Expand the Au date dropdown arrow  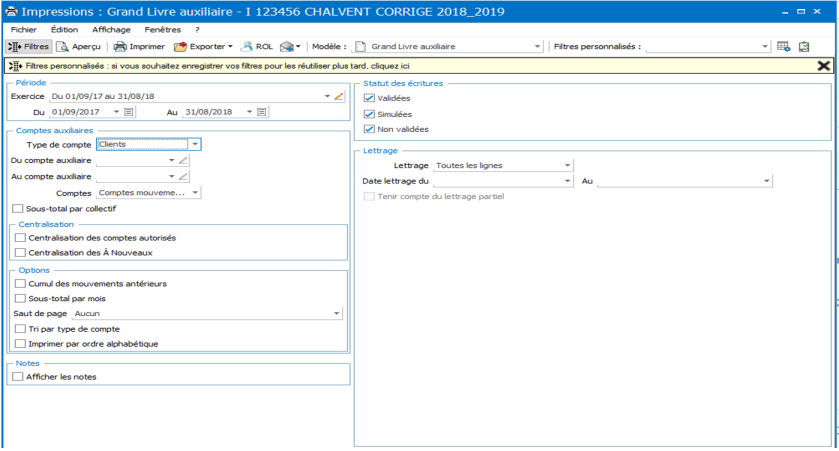click(x=249, y=112)
